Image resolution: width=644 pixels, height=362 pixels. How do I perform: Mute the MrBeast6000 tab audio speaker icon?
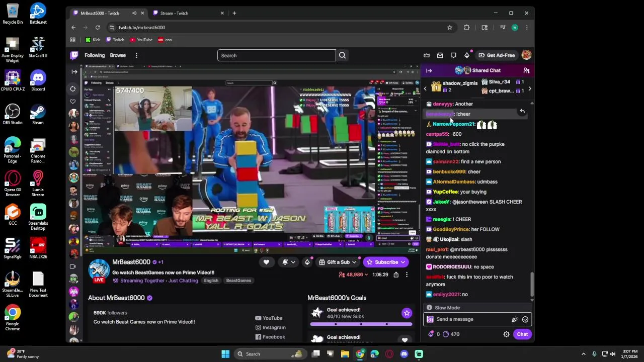click(134, 13)
